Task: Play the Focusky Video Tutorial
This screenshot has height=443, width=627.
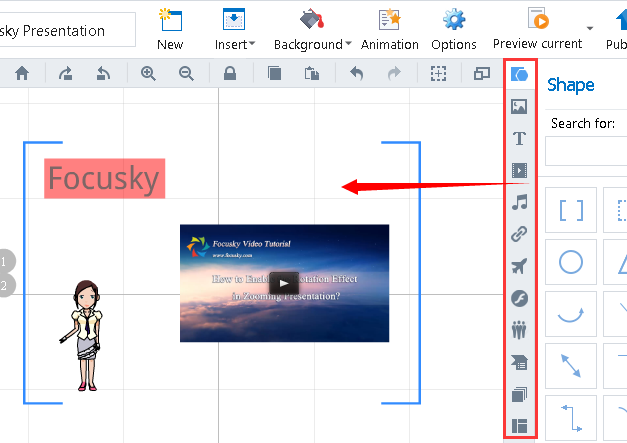Action: tap(284, 283)
